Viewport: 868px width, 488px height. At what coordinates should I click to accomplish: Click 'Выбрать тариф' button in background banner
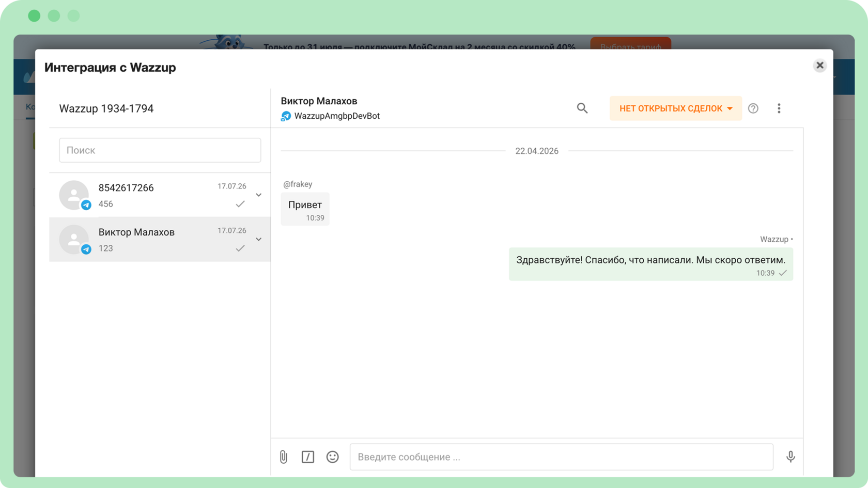[x=631, y=43]
